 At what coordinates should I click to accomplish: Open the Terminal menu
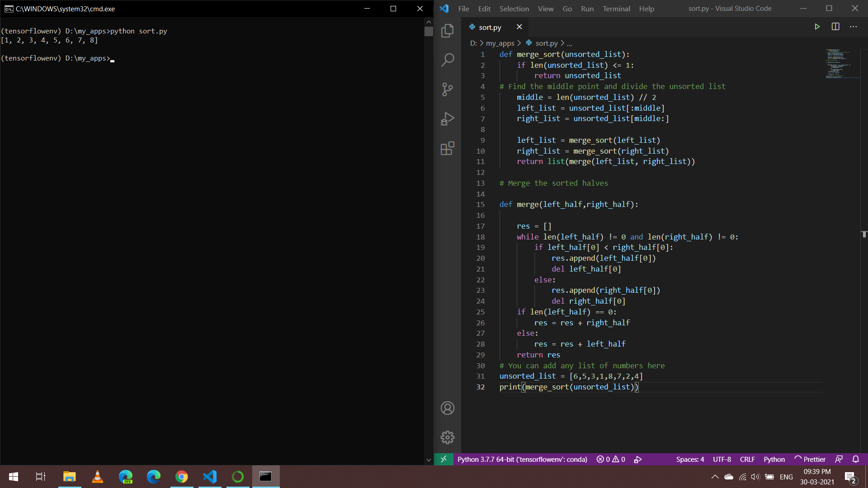(x=616, y=9)
